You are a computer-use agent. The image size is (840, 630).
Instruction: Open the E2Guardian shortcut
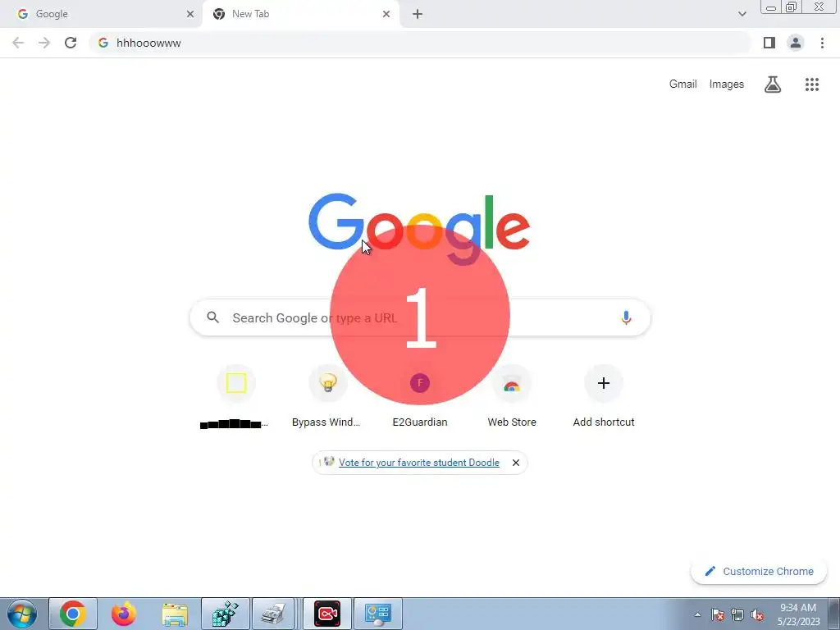[419, 398]
